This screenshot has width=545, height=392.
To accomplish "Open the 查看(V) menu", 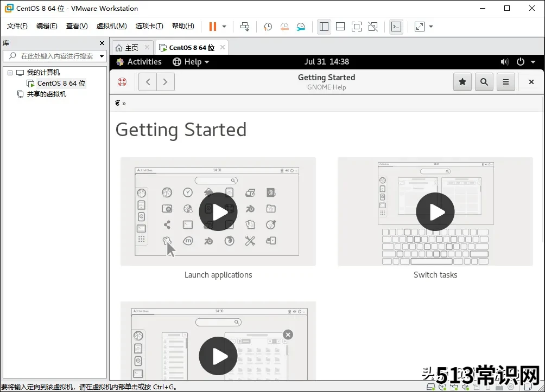I will pos(77,26).
